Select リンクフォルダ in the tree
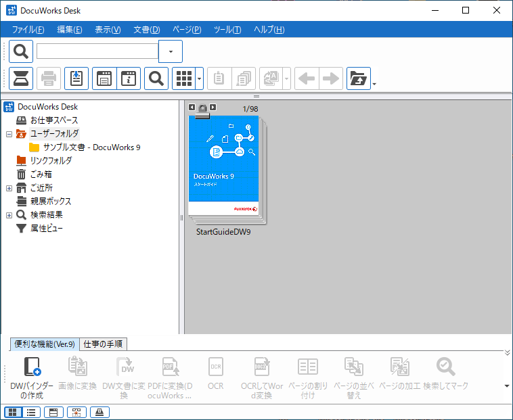The height and width of the screenshot is (420, 513). click(51, 161)
